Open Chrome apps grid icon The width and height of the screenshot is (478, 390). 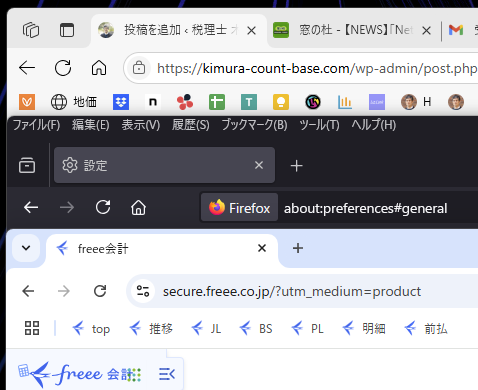click(x=32, y=328)
